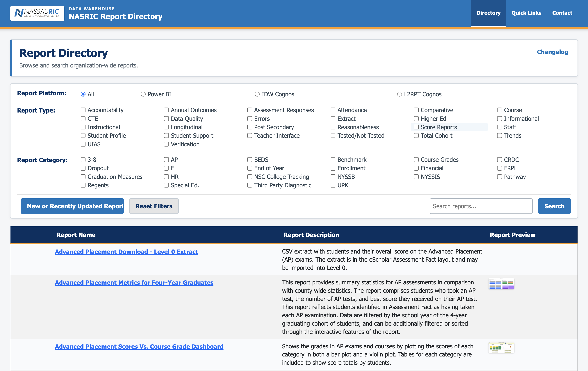Open Advanced Placement Download - Level 0 Extract

[126, 252]
